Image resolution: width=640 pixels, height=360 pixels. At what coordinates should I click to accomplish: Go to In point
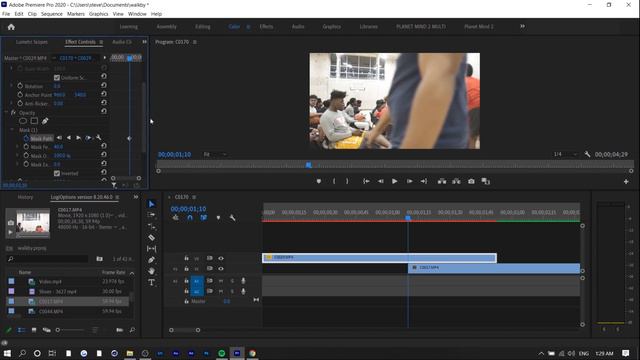coord(366,181)
